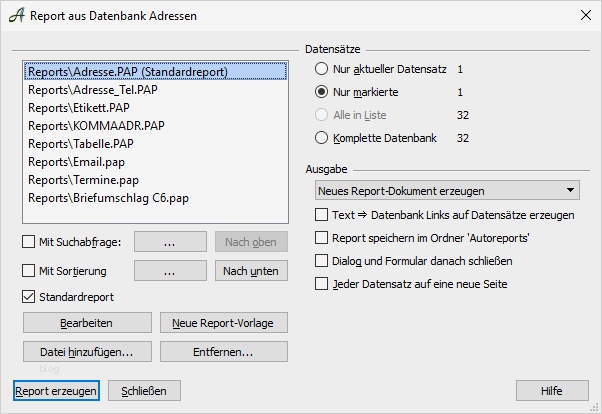Open sorting ellipsis button
This screenshot has height=414, width=602.
coord(169,270)
